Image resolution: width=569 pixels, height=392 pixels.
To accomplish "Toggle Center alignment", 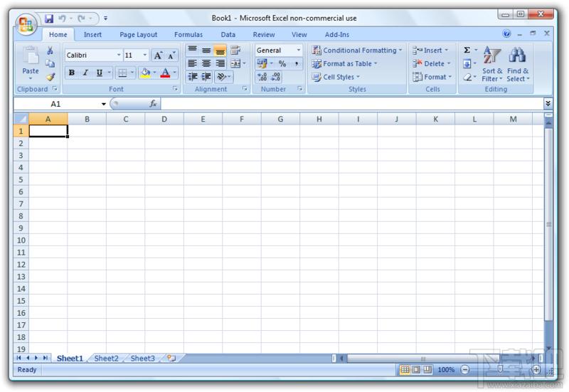I will [x=206, y=64].
